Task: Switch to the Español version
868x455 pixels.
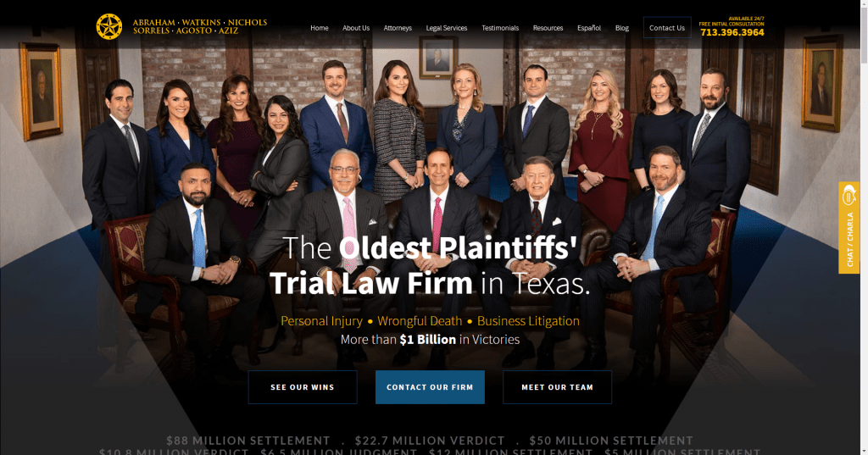Action: 589,28
